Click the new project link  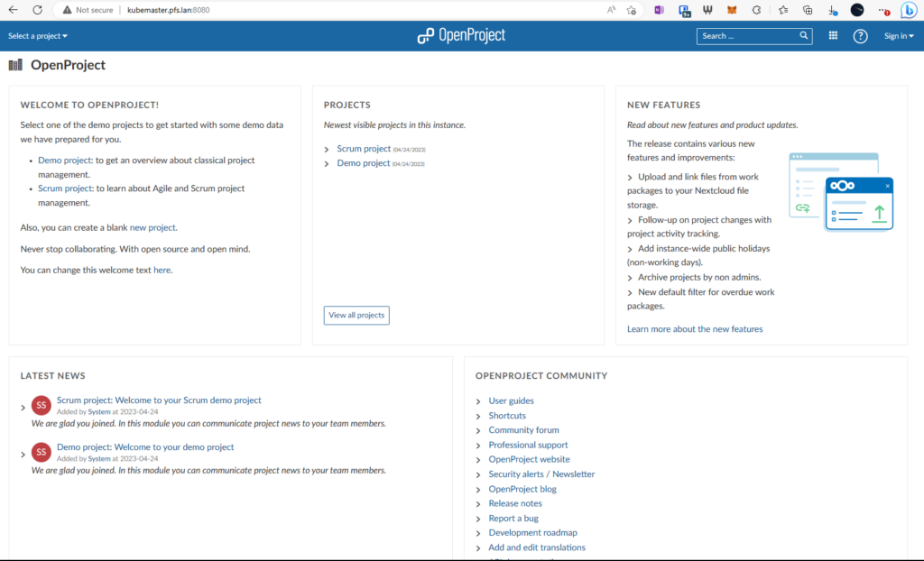coord(152,227)
